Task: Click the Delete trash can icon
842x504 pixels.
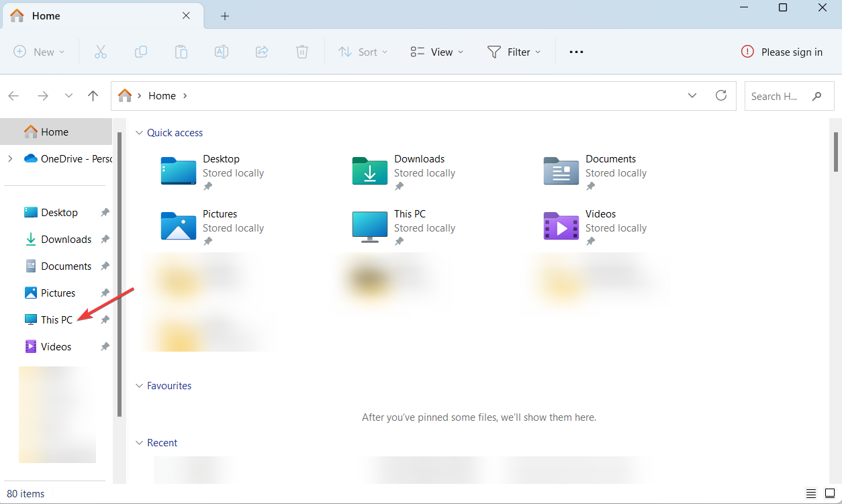Action: point(302,52)
